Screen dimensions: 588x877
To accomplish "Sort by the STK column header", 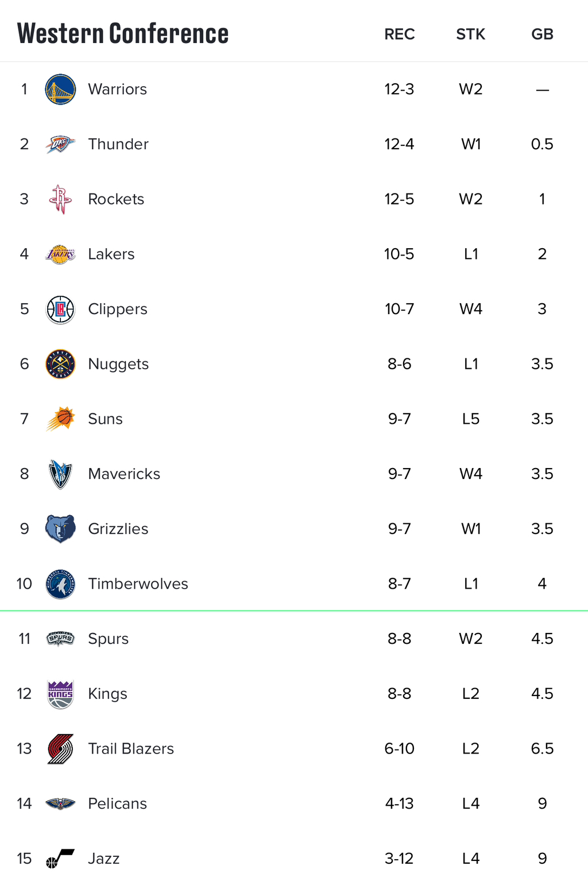I will click(x=471, y=34).
